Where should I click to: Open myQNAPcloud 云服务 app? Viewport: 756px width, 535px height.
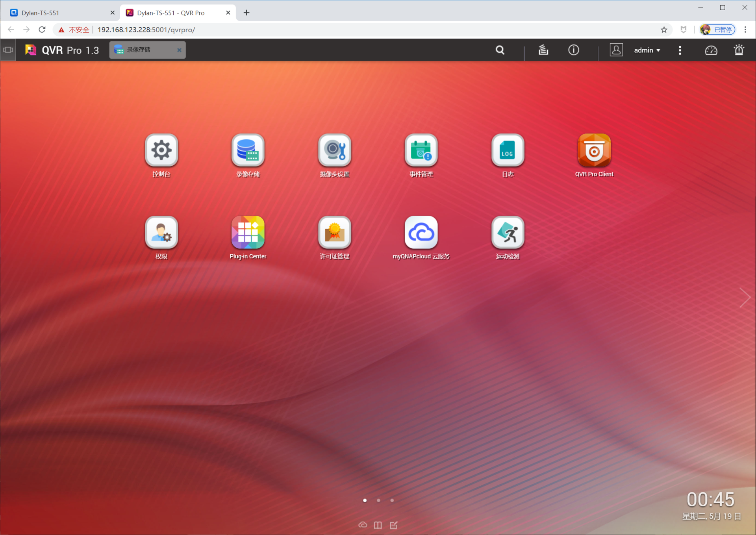421,232
